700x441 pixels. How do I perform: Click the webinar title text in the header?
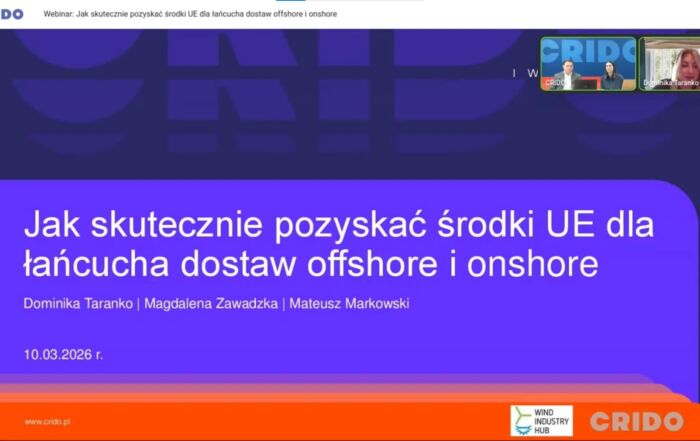pyautogui.click(x=190, y=15)
